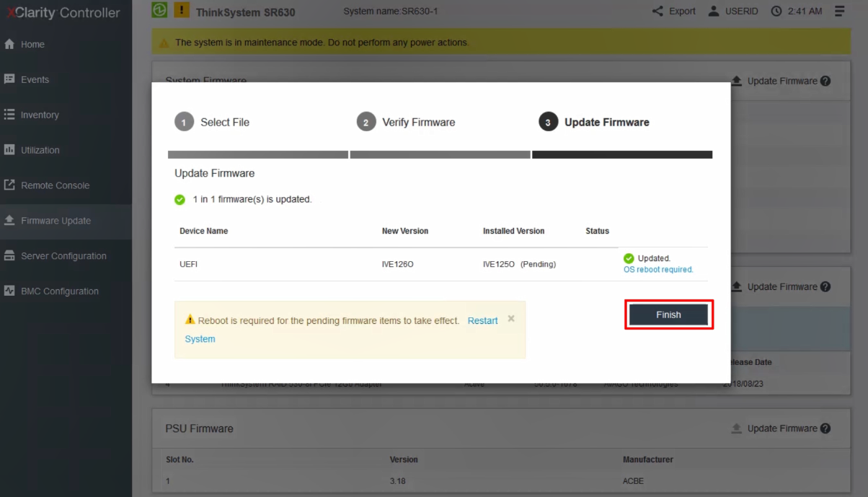Open the hamburger menu icon
The image size is (868, 497).
point(840,12)
